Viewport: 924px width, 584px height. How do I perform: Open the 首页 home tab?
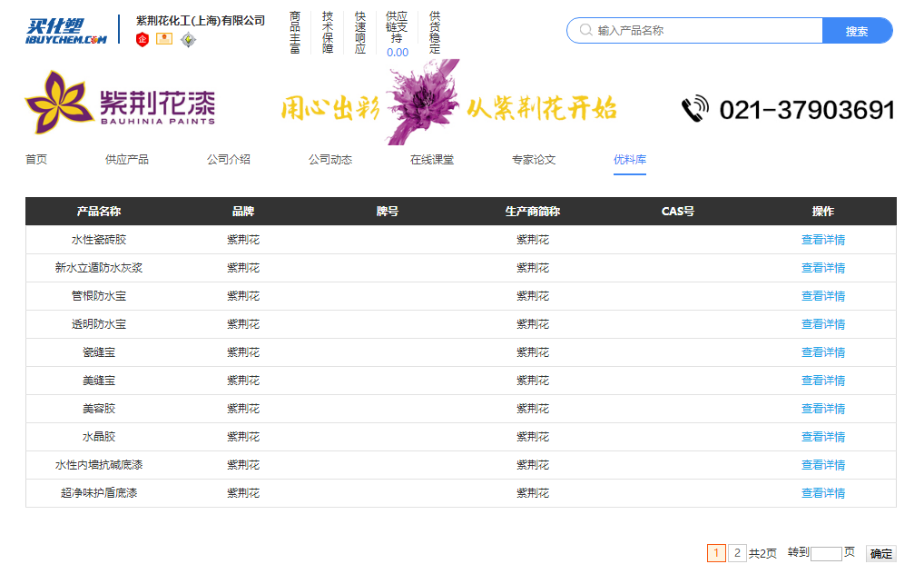point(36,159)
